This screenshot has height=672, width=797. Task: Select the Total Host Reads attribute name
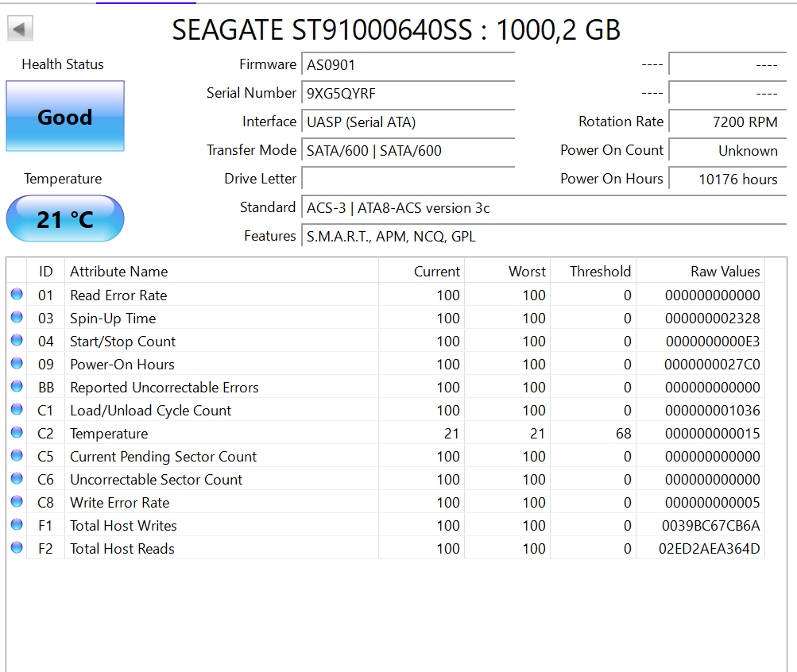(122, 549)
